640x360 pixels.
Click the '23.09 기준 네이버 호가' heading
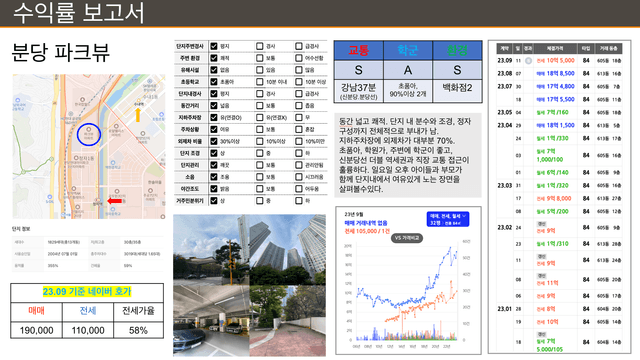tap(87, 292)
